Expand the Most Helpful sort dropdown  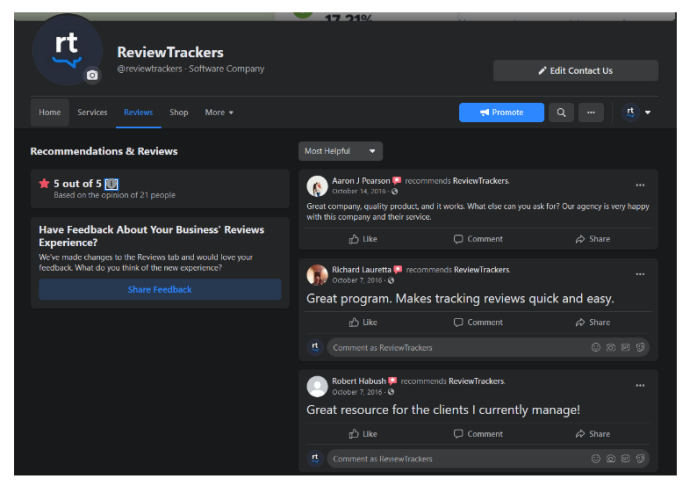pyautogui.click(x=341, y=151)
